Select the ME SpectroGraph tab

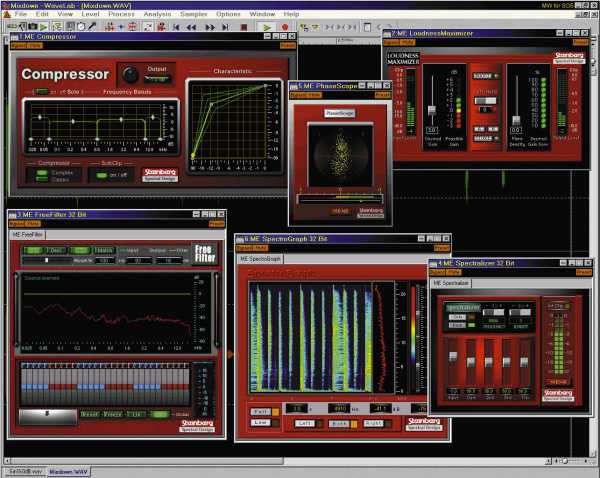[260, 259]
